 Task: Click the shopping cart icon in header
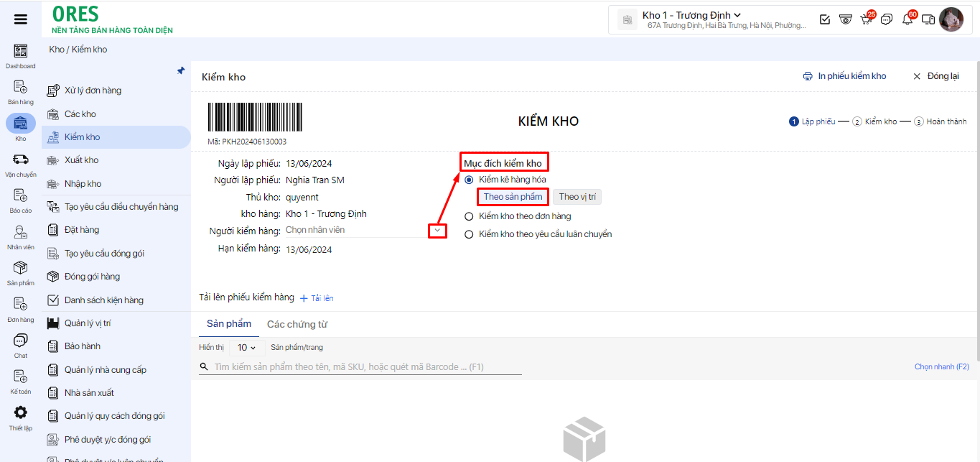click(866, 19)
